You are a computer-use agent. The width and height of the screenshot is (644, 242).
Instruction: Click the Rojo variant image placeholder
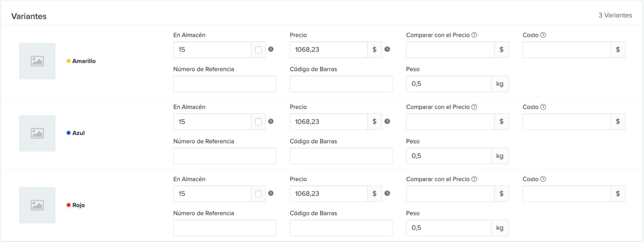coord(37,205)
